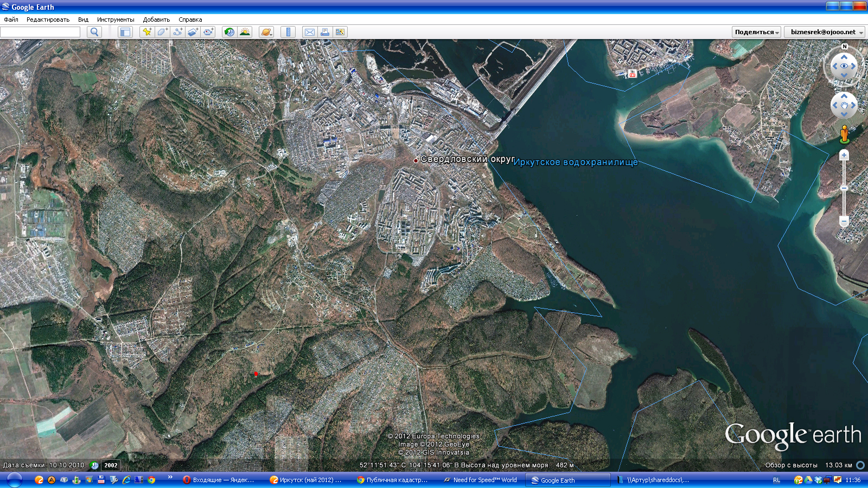Click the search input field
This screenshot has height=488, width=868.
[x=41, y=32]
